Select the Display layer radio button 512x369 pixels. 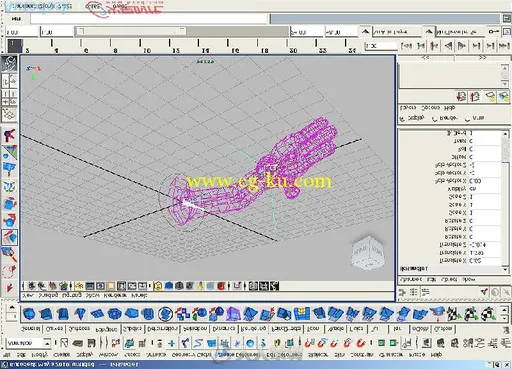[402, 118]
